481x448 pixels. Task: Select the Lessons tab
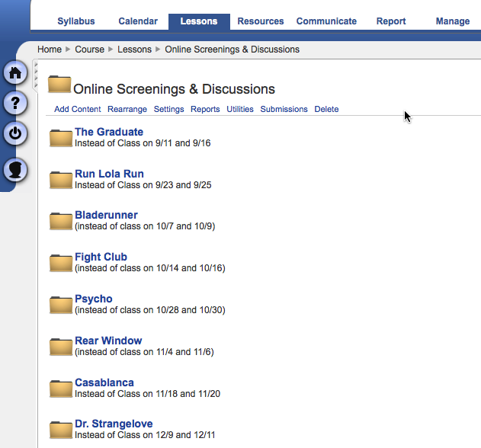point(199,21)
